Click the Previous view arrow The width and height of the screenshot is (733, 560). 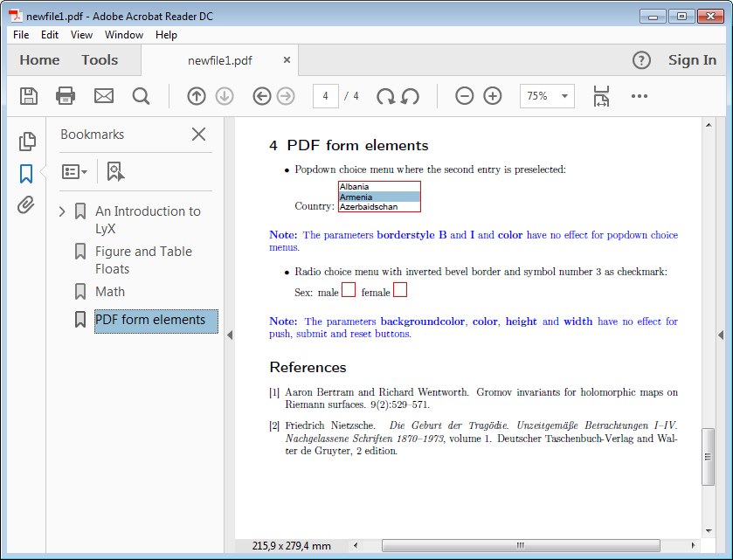[262, 96]
